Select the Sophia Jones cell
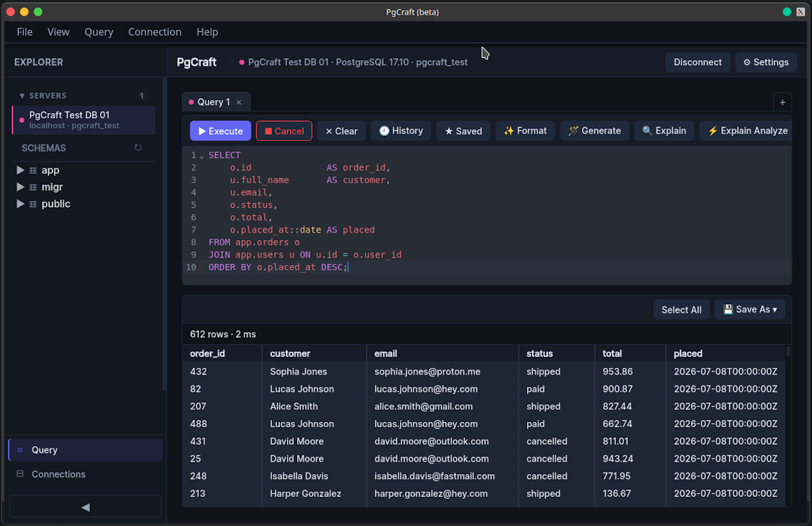This screenshot has height=526, width=812. [314, 372]
